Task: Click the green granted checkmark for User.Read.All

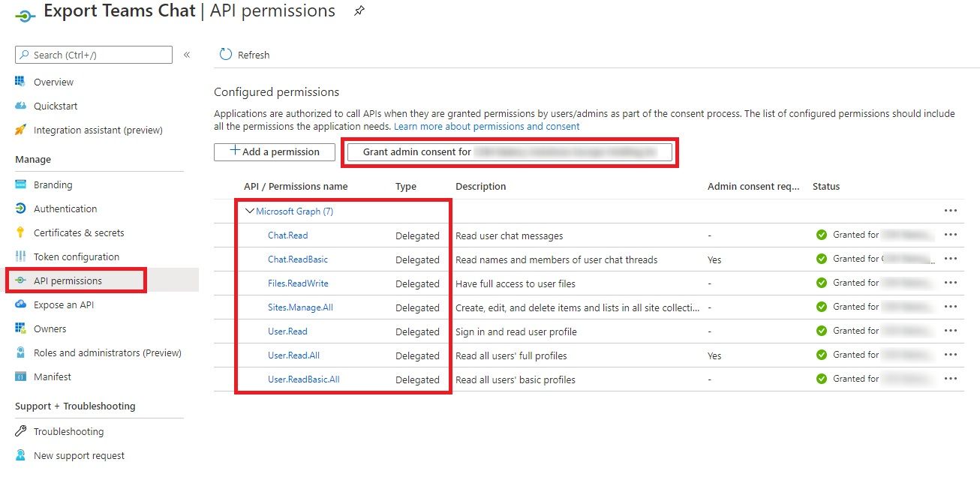Action: 822,355
